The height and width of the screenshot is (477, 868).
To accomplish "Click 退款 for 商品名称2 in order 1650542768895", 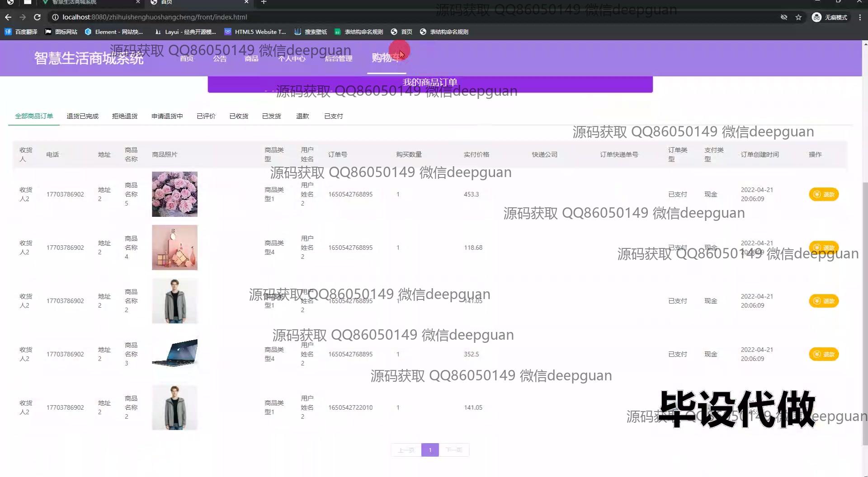I will 824,301.
